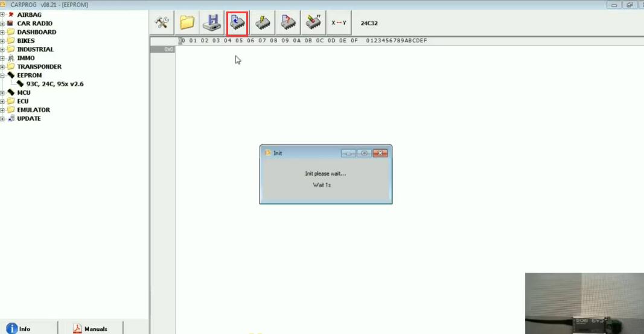Select the EMULATOR category label

tap(33, 110)
